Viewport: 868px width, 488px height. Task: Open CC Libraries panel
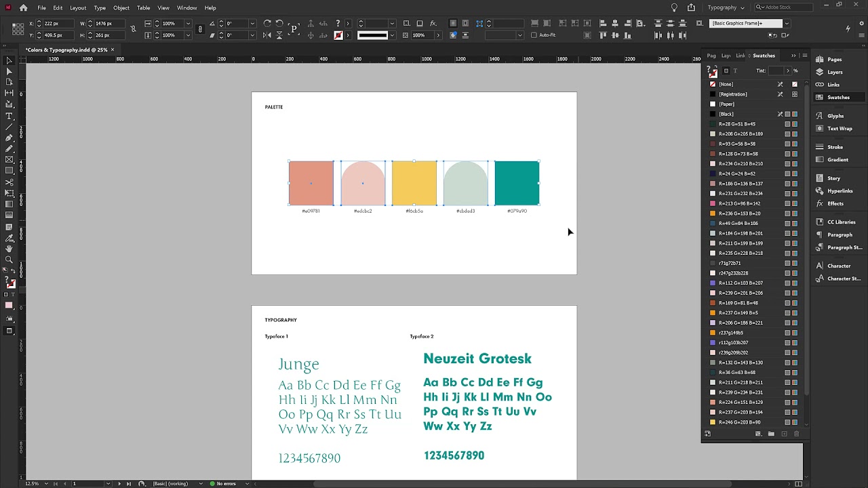(841, 222)
